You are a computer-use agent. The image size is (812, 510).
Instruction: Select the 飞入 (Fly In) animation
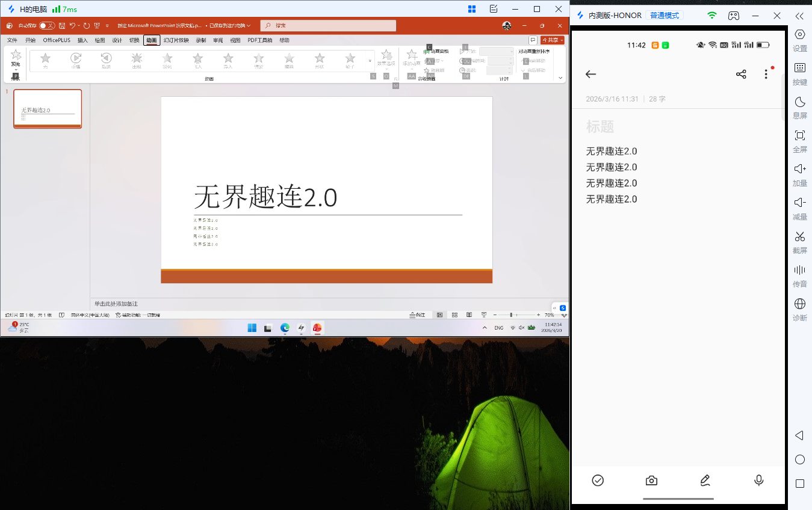click(197, 58)
